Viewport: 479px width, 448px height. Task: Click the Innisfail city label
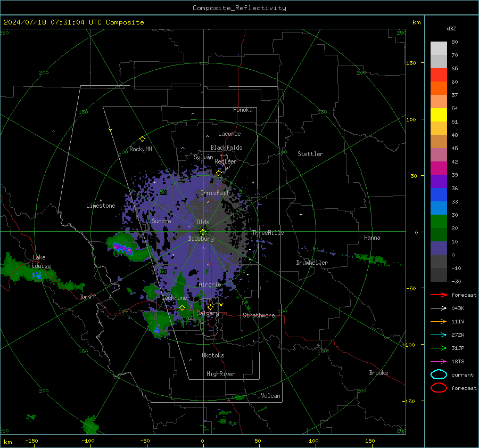pyautogui.click(x=214, y=193)
